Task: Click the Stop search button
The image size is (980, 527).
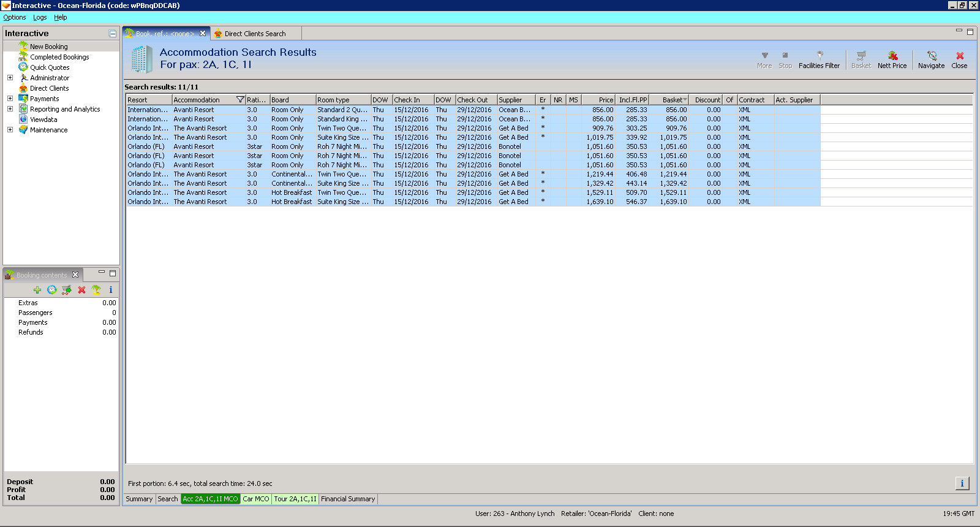Action: pos(785,59)
